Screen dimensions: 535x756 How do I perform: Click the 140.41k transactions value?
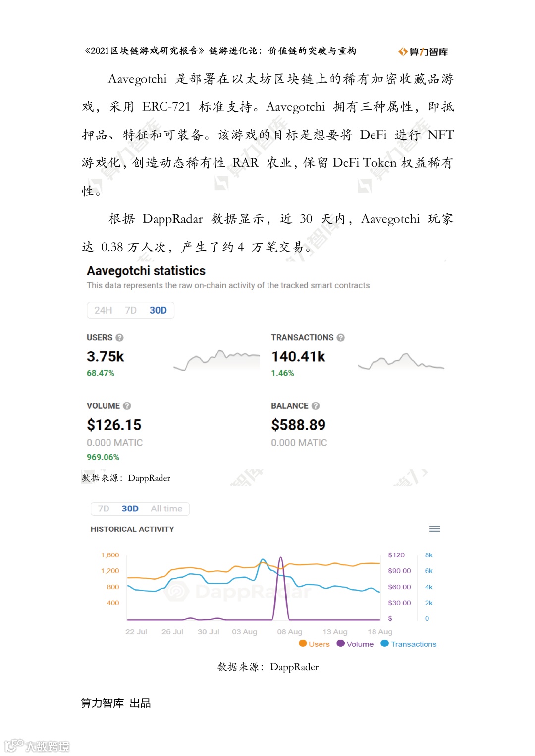(x=298, y=357)
